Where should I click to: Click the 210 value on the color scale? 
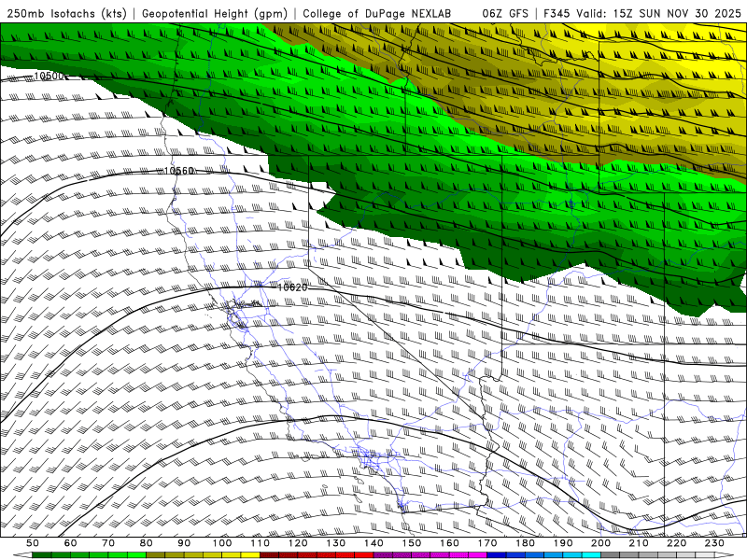pyautogui.click(x=639, y=543)
